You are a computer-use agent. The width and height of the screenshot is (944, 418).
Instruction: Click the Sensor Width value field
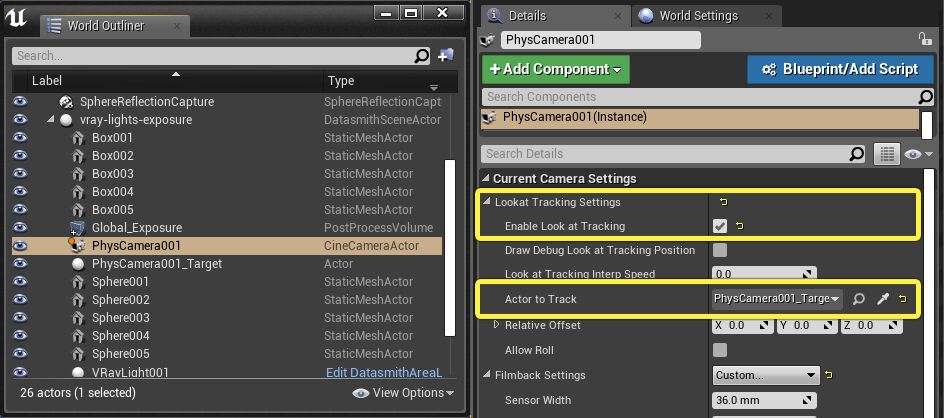[x=765, y=401]
